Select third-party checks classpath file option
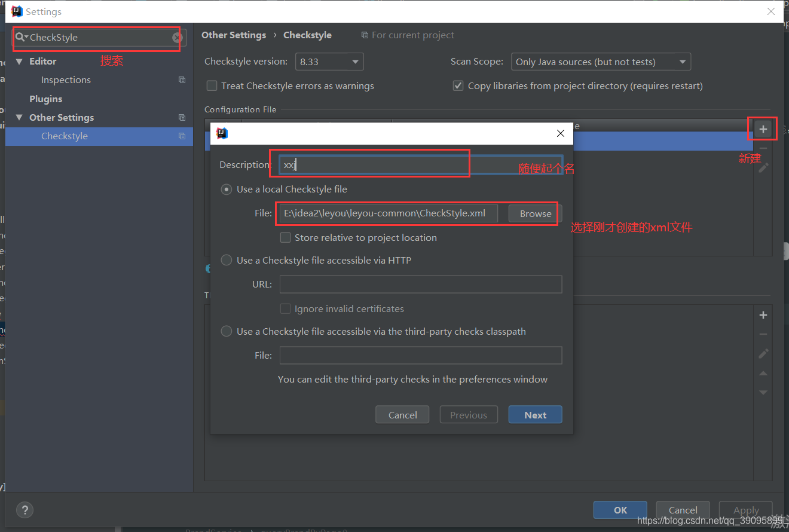The height and width of the screenshot is (532, 789). coord(227,331)
